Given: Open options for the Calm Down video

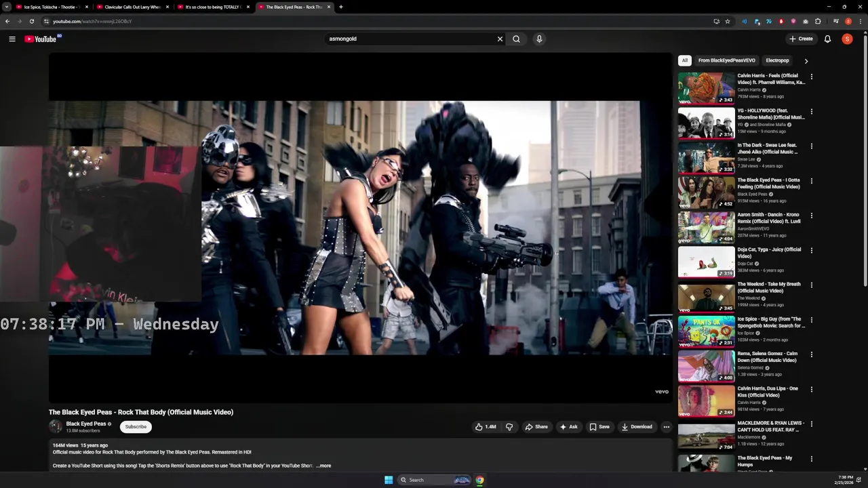Looking at the screenshot, I should click(812, 354).
